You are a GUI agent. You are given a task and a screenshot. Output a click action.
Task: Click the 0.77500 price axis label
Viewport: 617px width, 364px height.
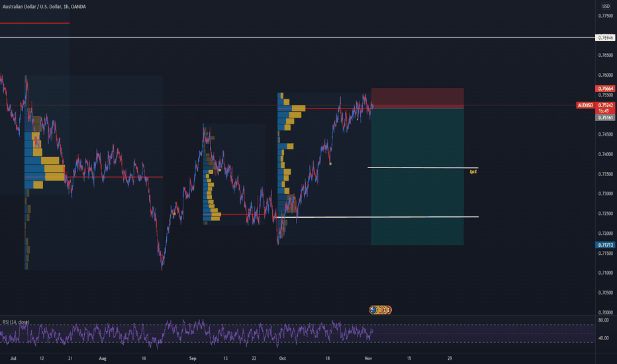[x=605, y=16]
